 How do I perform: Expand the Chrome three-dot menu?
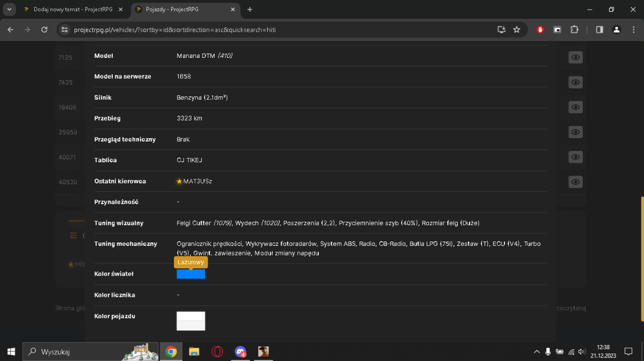pyautogui.click(x=633, y=30)
